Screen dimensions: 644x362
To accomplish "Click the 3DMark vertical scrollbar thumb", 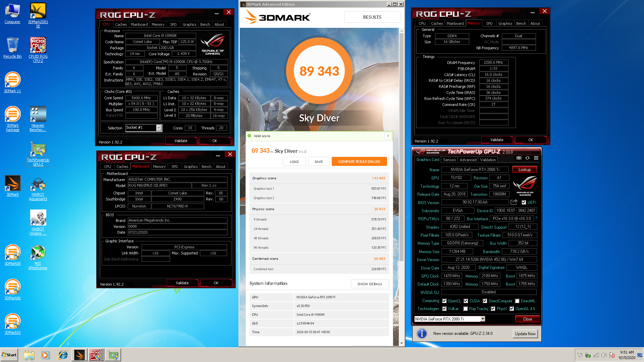I will pos(401,147).
